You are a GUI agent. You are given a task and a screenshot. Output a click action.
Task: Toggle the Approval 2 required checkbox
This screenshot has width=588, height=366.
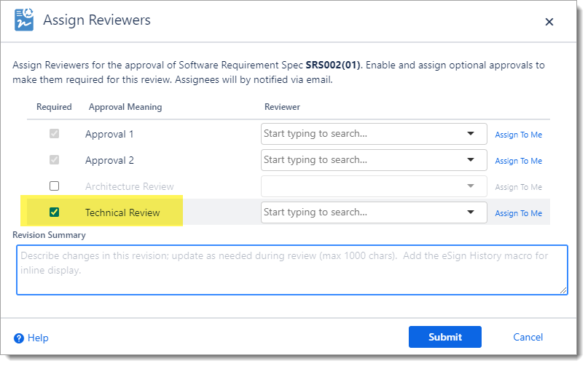coord(54,160)
